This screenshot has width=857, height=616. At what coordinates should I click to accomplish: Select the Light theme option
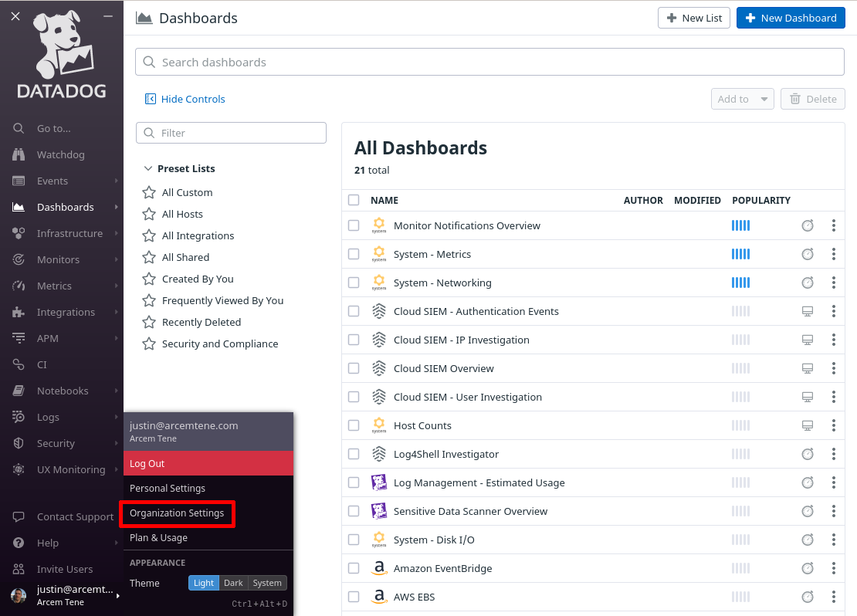point(204,584)
